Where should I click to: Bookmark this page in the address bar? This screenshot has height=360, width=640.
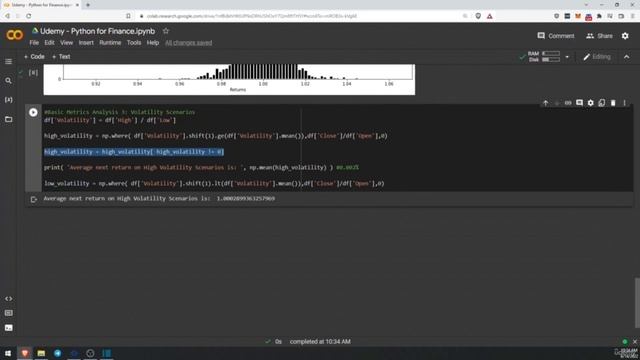128,16
